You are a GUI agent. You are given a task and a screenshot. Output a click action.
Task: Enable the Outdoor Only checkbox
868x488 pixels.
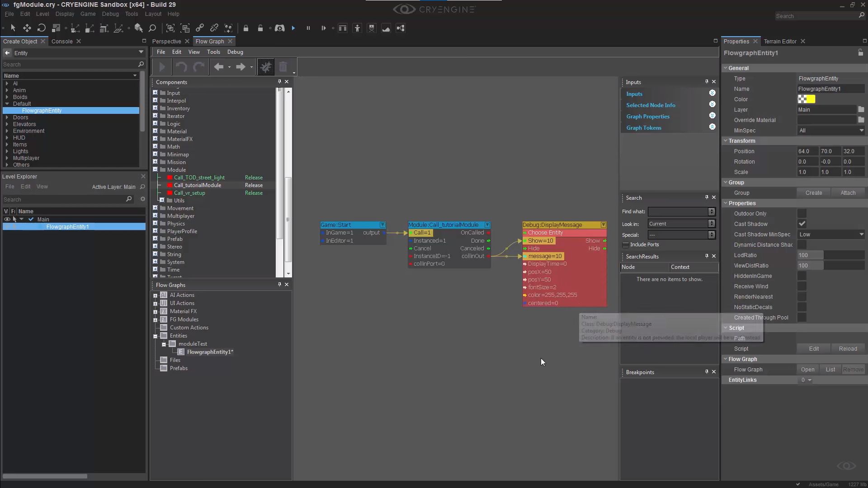click(x=803, y=213)
